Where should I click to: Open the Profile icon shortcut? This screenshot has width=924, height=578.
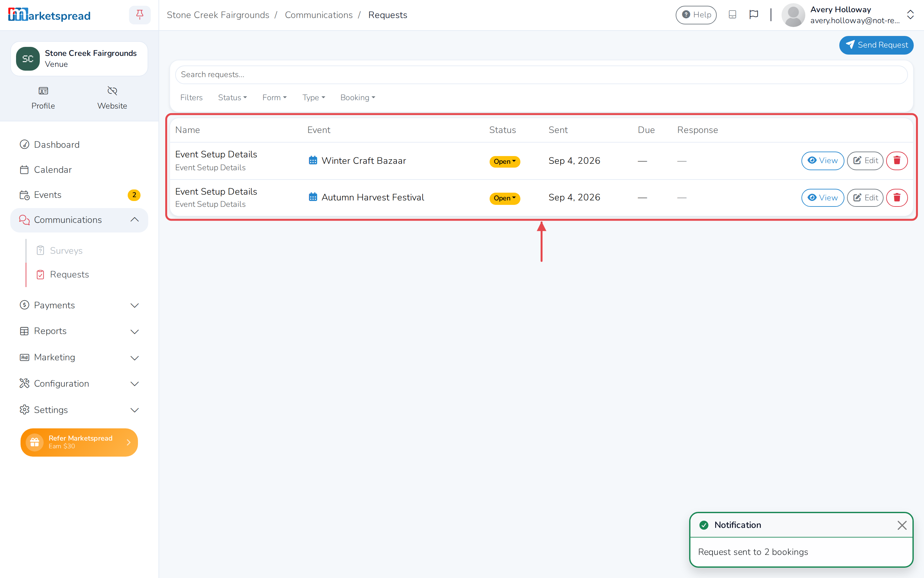point(43,91)
